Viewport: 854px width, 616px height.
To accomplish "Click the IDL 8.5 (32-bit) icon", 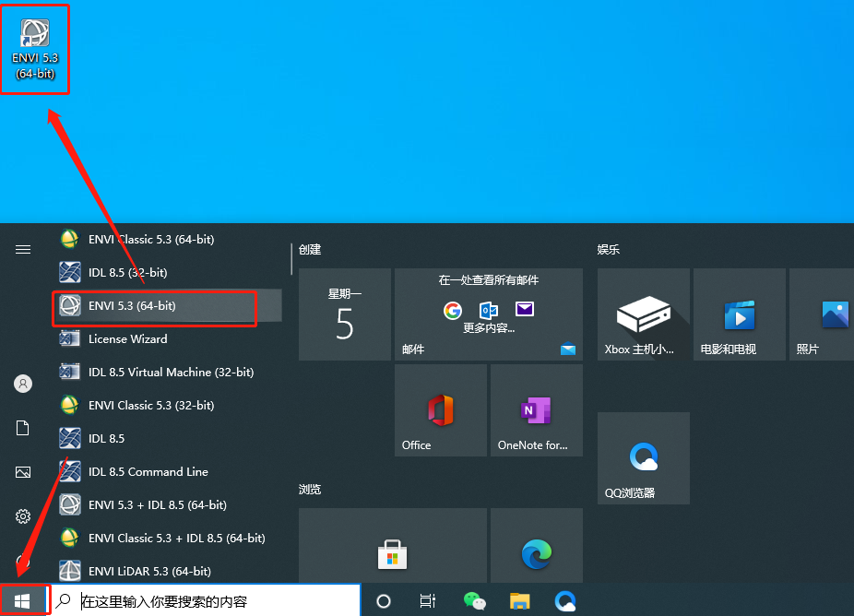I will 70,272.
